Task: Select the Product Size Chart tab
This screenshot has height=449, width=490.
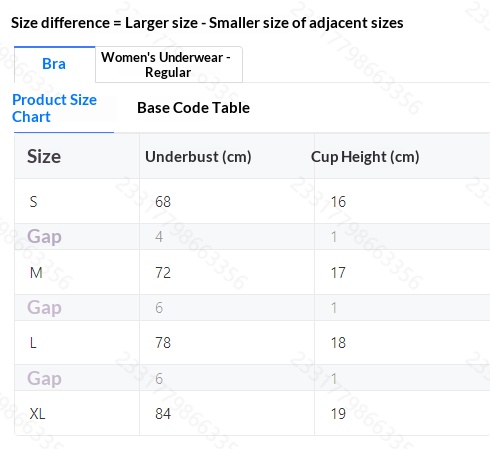Action: (55, 108)
